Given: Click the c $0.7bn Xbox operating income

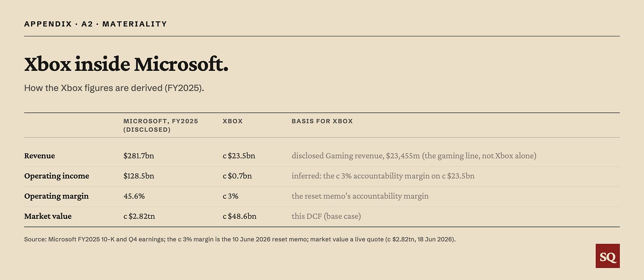Looking at the screenshot, I should [x=237, y=176].
